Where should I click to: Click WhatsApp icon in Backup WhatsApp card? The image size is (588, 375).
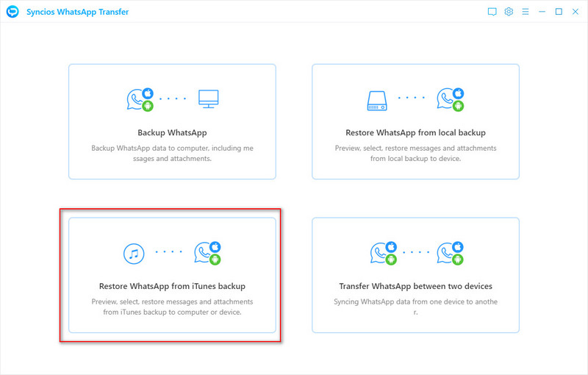tap(140, 99)
